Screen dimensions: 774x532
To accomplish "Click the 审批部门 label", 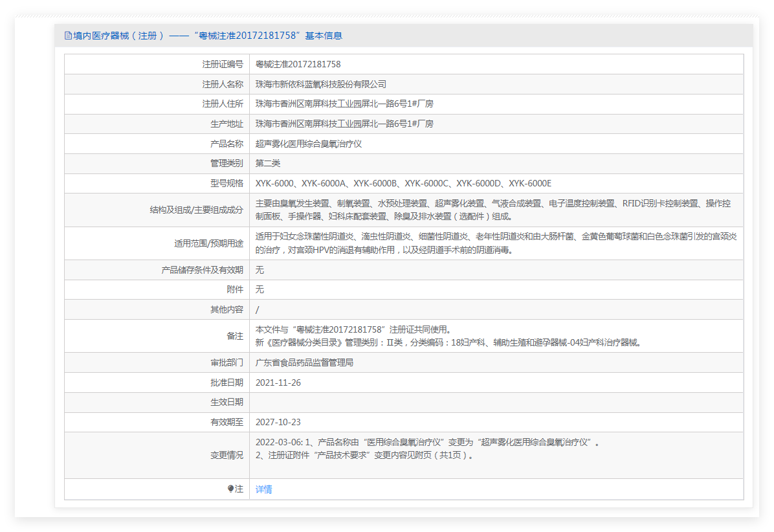I will pos(227,362).
